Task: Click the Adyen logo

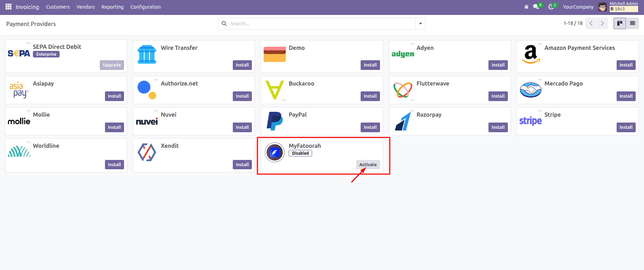Action: (403, 54)
